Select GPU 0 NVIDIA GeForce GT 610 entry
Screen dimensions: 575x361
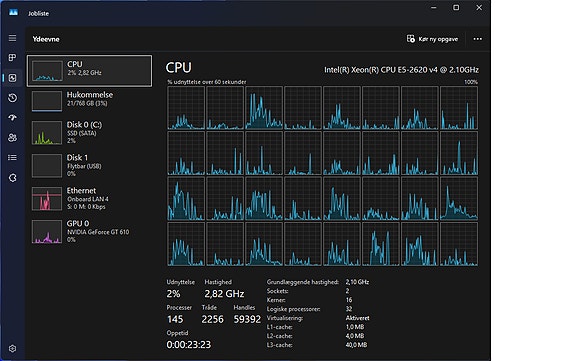(89, 231)
